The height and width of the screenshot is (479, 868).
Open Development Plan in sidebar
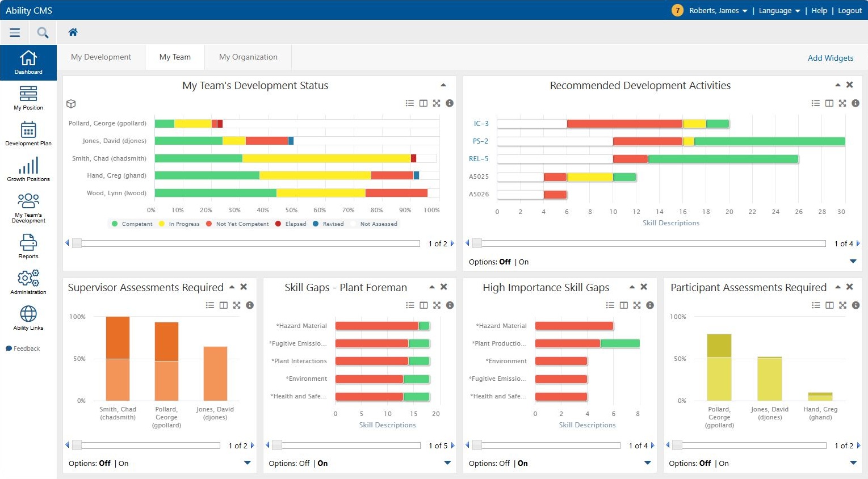28,133
